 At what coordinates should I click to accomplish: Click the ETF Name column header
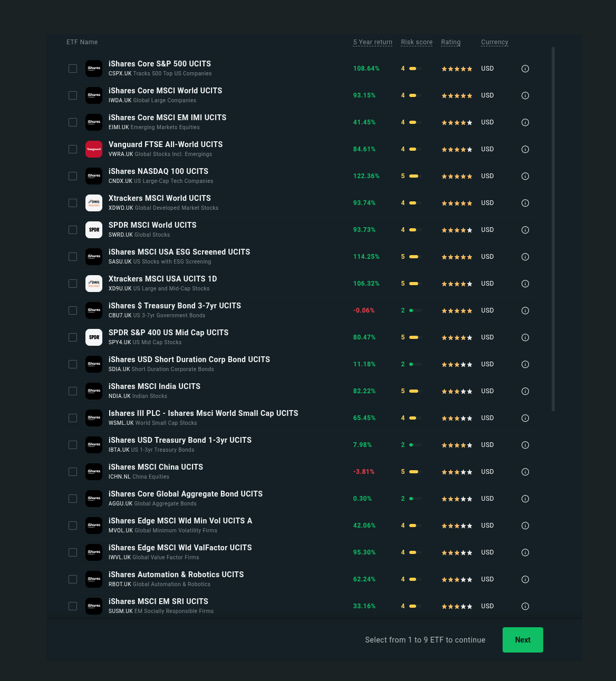82,42
